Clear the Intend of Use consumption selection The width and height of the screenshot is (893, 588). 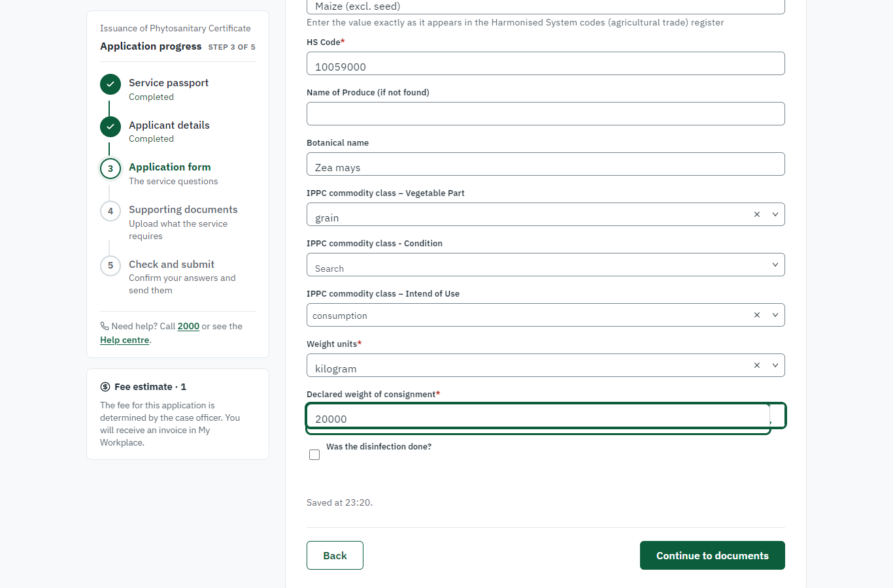point(757,315)
